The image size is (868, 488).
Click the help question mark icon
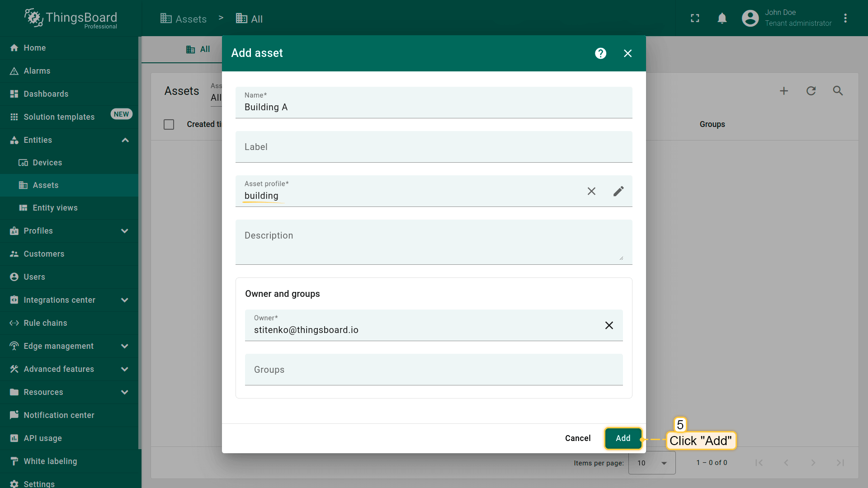click(600, 53)
